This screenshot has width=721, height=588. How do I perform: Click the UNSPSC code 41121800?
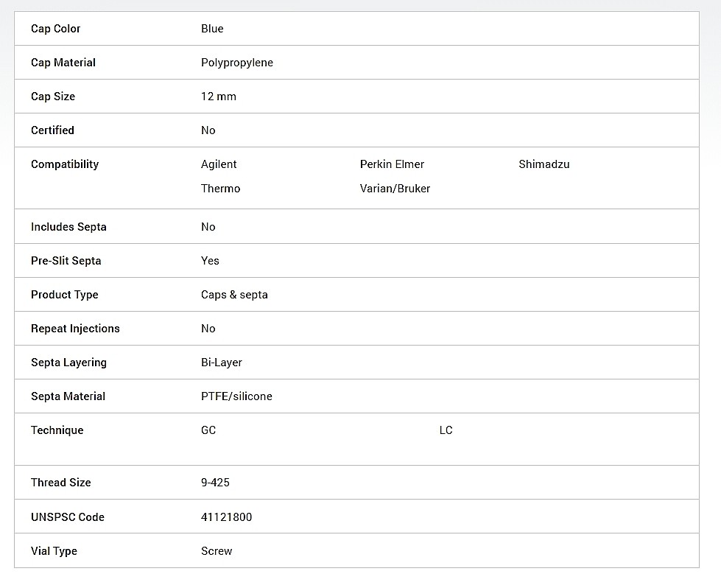(x=226, y=517)
